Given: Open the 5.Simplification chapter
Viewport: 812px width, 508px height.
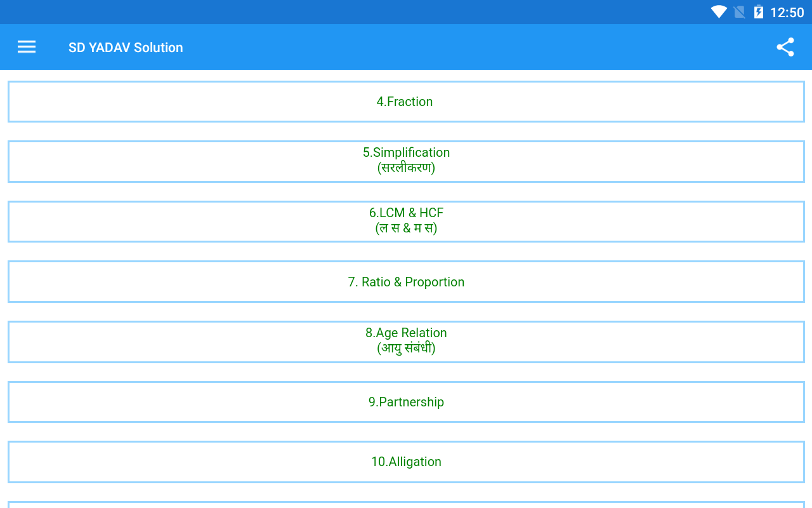Looking at the screenshot, I should point(406,161).
